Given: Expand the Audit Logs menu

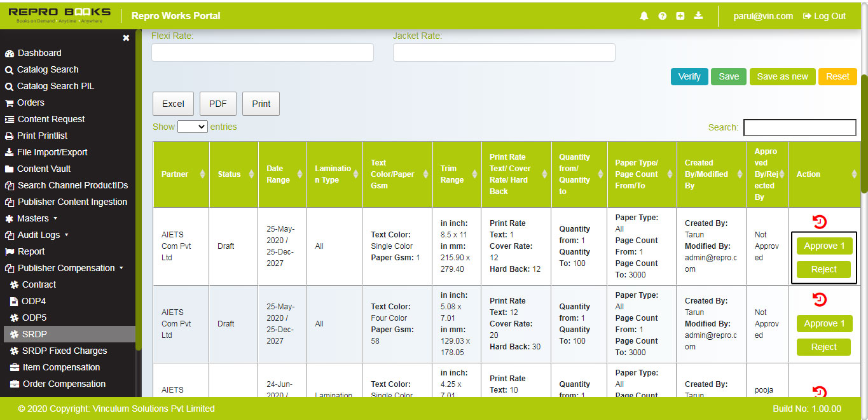Looking at the screenshot, I should 42,235.
